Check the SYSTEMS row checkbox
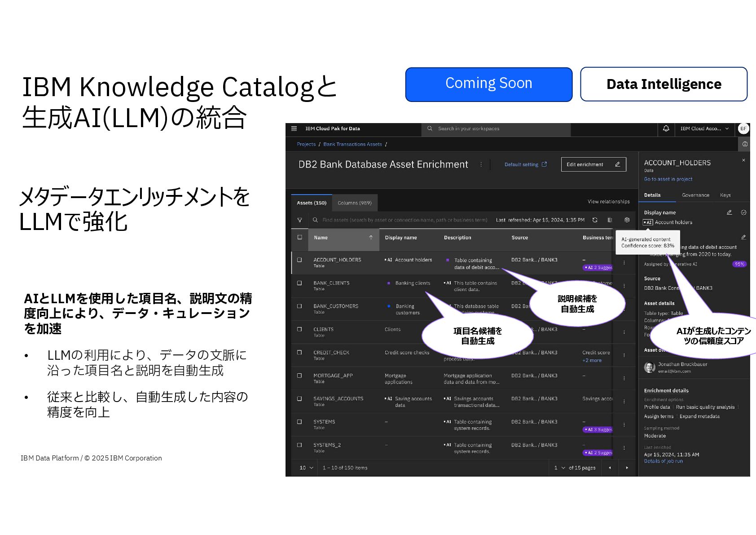 coord(299,422)
